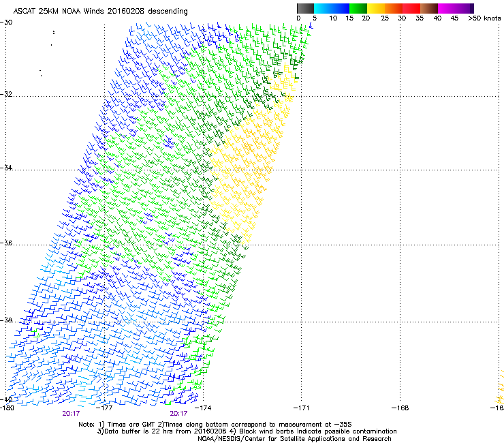Click the legend label '35'
Image resolution: width=504 pixels, height=443 pixels.
(420, 18)
